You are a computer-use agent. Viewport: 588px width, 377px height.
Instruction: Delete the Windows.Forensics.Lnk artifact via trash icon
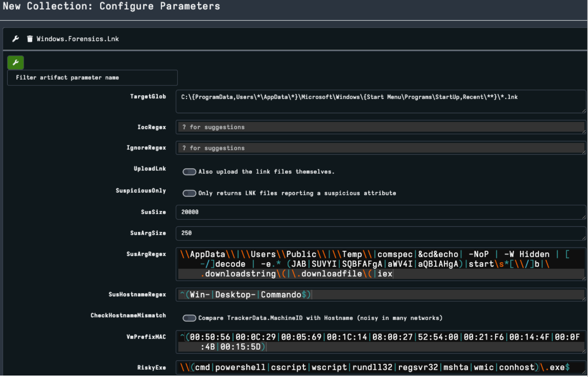click(30, 39)
